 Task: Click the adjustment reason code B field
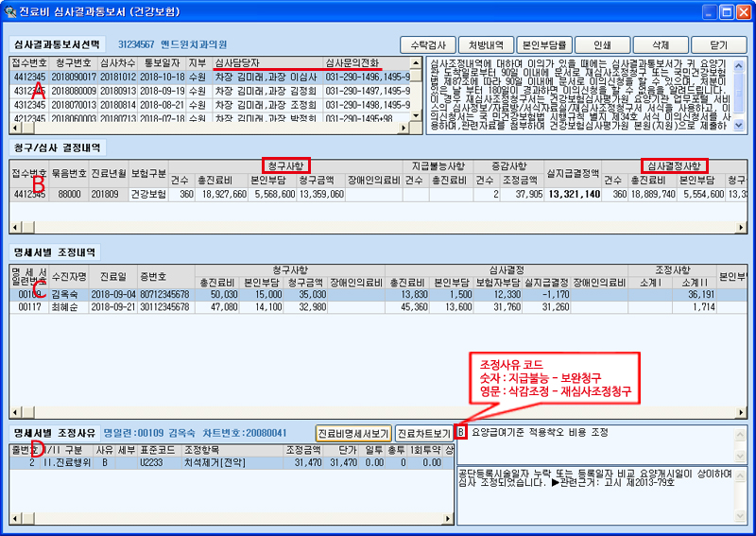[x=461, y=432]
